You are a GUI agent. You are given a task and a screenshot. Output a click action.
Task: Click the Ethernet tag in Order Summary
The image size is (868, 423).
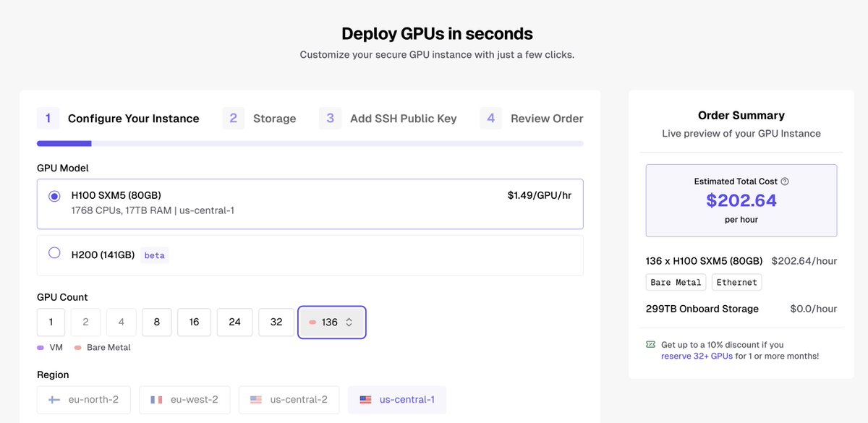(737, 282)
